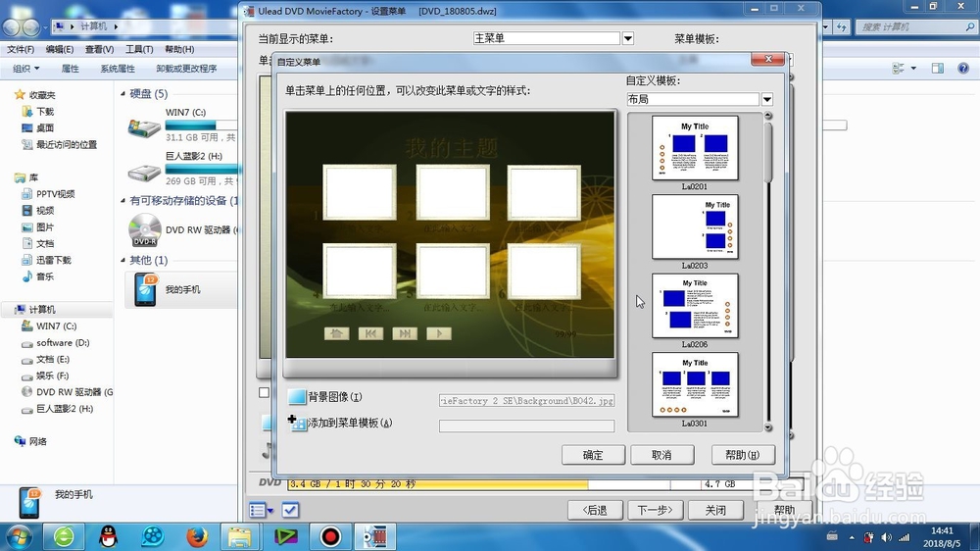Viewport: 980px width, 551px height.
Task: Select software (D:) in navigation tree
Action: [63, 343]
